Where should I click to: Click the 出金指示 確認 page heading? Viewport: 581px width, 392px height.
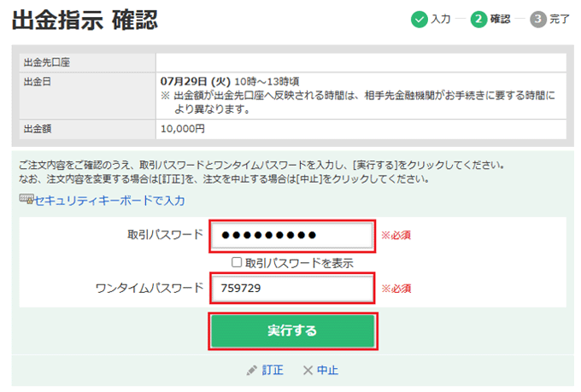pyautogui.click(x=85, y=20)
